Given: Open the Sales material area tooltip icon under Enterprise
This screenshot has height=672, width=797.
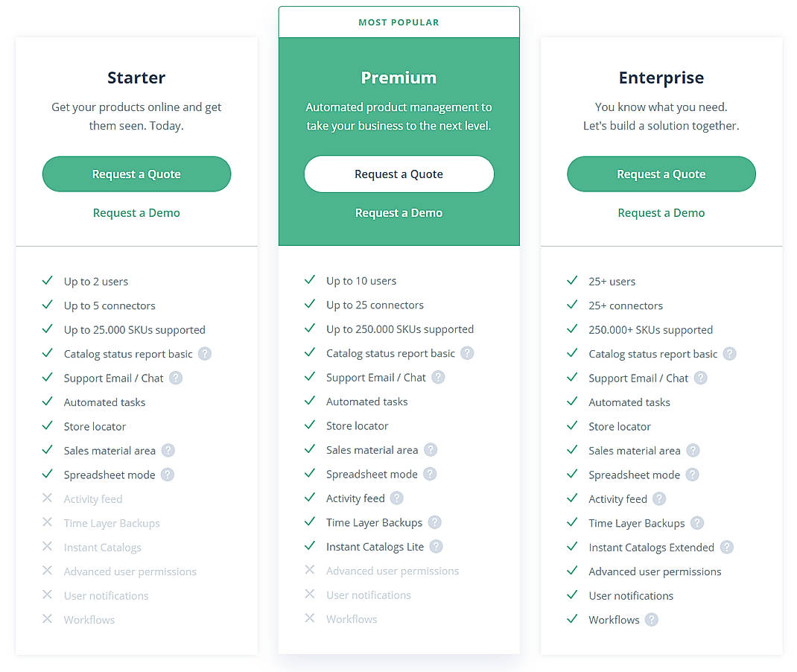Looking at the screenshot, I should [693, 451].
